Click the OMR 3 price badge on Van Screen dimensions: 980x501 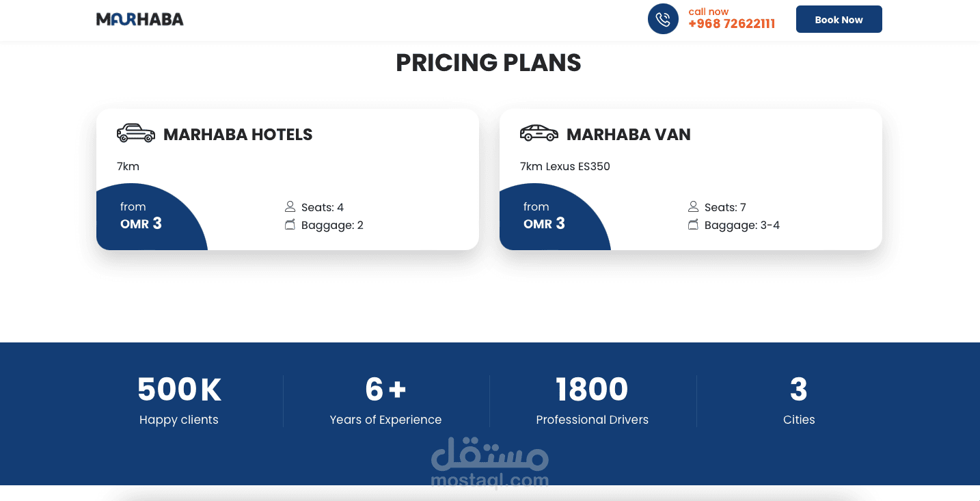[x=544, y=224]
